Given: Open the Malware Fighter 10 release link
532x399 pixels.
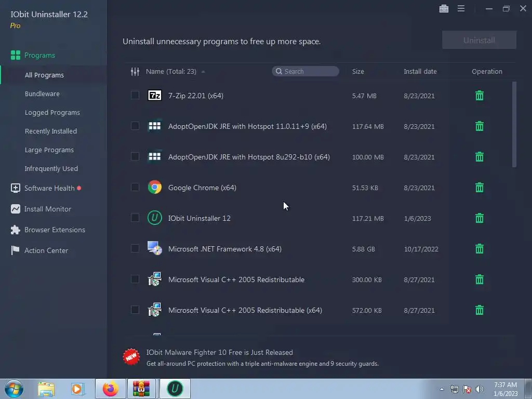Looking at the screenshot, I should pyautogui.click(x=220, y=352).
